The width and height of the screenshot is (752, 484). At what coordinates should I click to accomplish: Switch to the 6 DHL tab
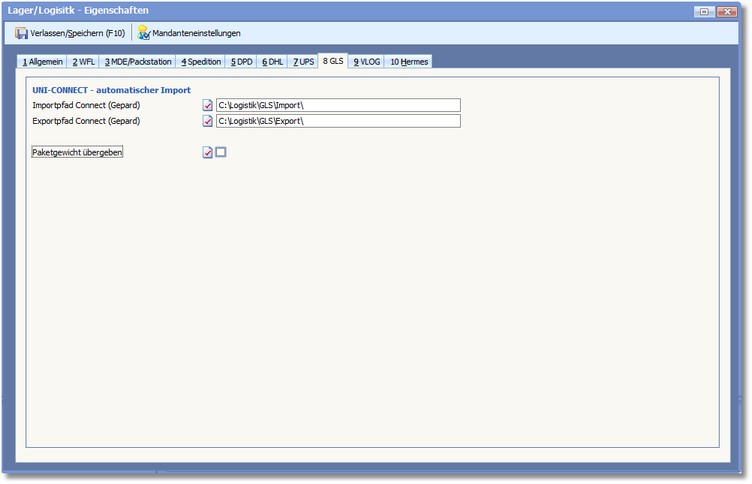pos(273,62)
